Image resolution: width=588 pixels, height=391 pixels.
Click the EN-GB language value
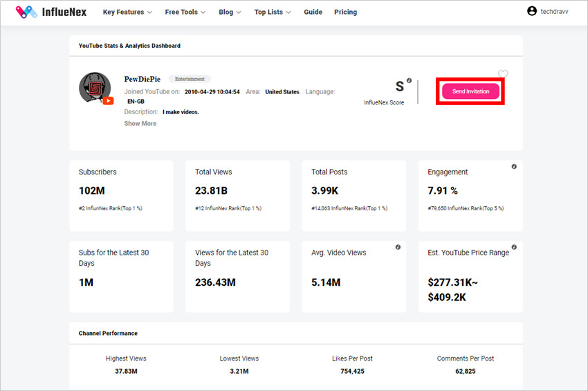pos(136,102)
